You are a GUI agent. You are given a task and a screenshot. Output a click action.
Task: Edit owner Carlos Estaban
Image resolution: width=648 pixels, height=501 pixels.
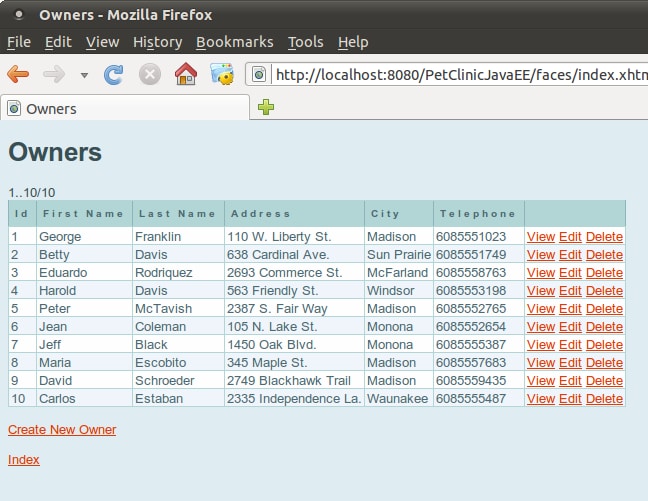click(x=570, y=398)
